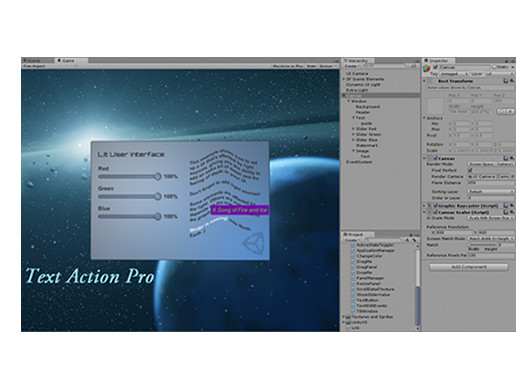The image size is (516, 389).
Task: Expand Slider Green in Hierarchy
Action: pos(353,134)
